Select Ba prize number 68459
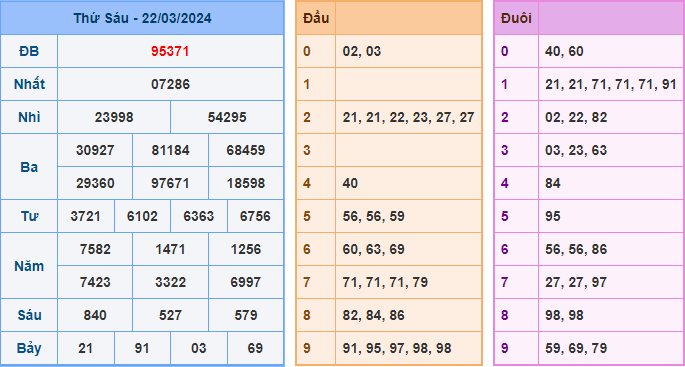The width and height of the screenshot is (685, 367). [x=246, y=150]
